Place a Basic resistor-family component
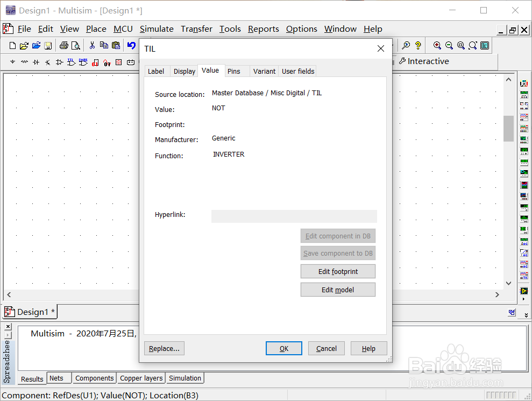 pyautogui.click(x=24, y=62)
